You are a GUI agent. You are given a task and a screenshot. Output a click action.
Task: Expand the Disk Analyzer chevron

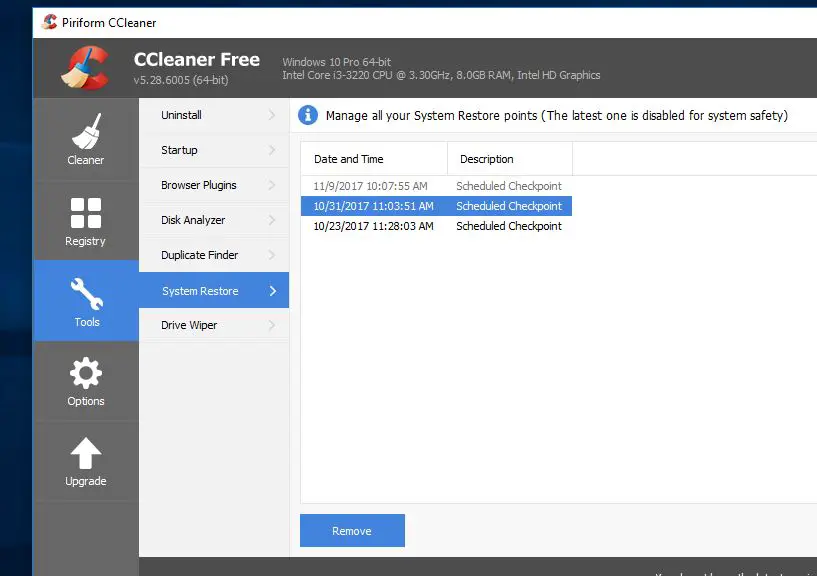click(x=272, y=220)
